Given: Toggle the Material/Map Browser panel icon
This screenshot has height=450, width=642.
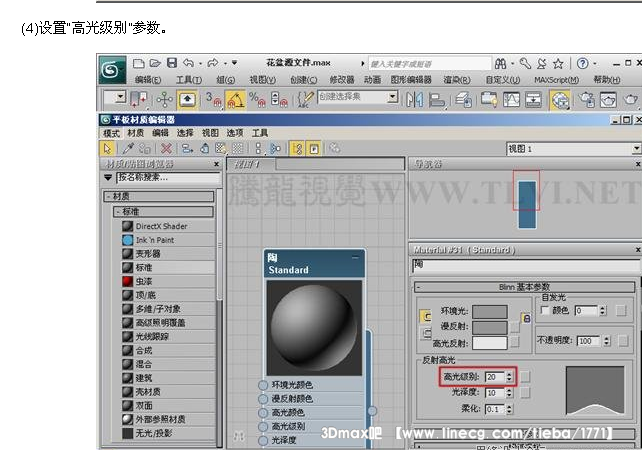Looking at the screenshot, I should tap(297, 148).
